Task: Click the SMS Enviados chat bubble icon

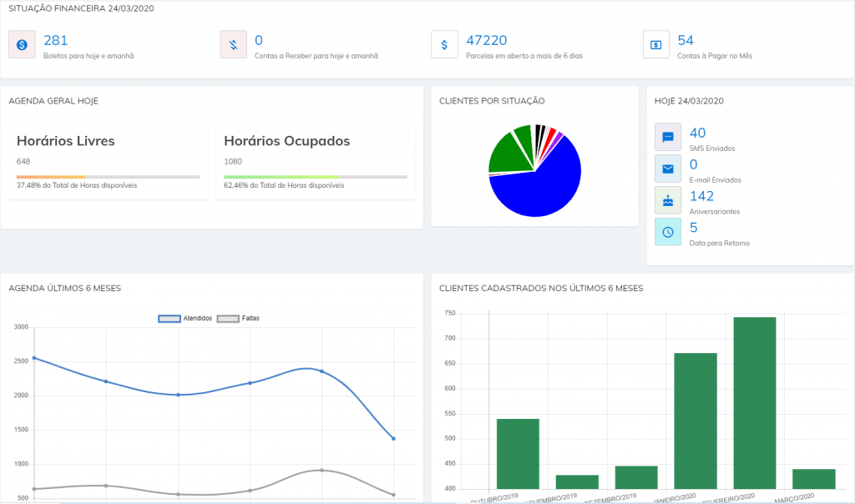Action: click(668, 137)
